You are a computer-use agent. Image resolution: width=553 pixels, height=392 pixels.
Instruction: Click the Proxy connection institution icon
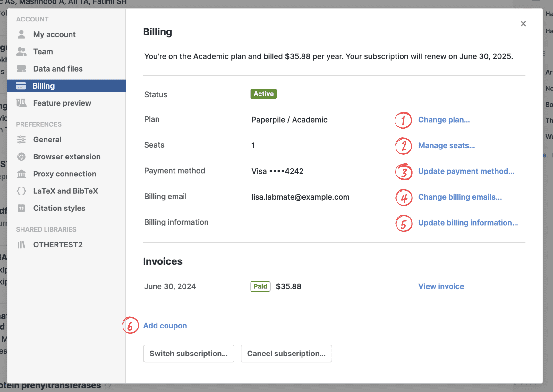click(21, 174)
